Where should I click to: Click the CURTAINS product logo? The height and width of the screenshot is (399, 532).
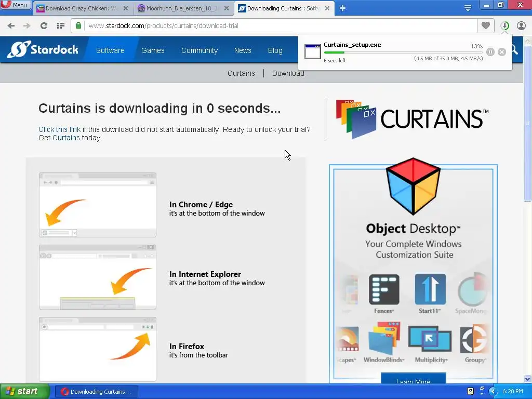(412, 119)
